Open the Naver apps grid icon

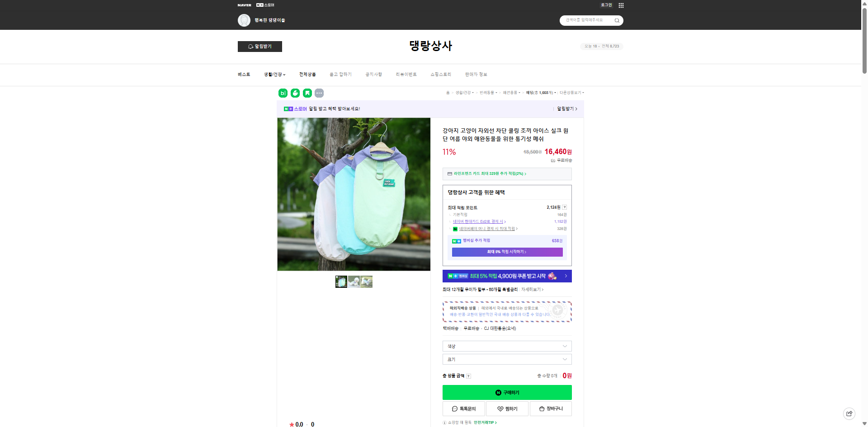pos(621,5)
